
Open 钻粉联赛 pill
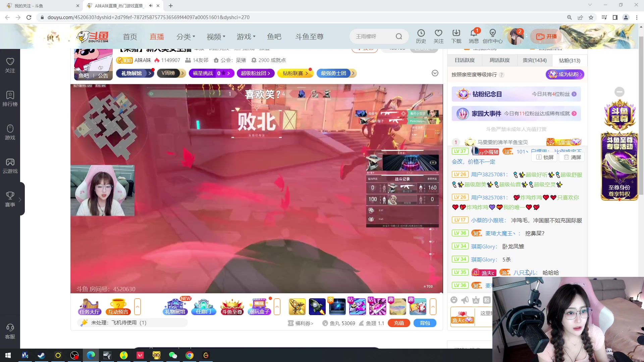(295, 73)
